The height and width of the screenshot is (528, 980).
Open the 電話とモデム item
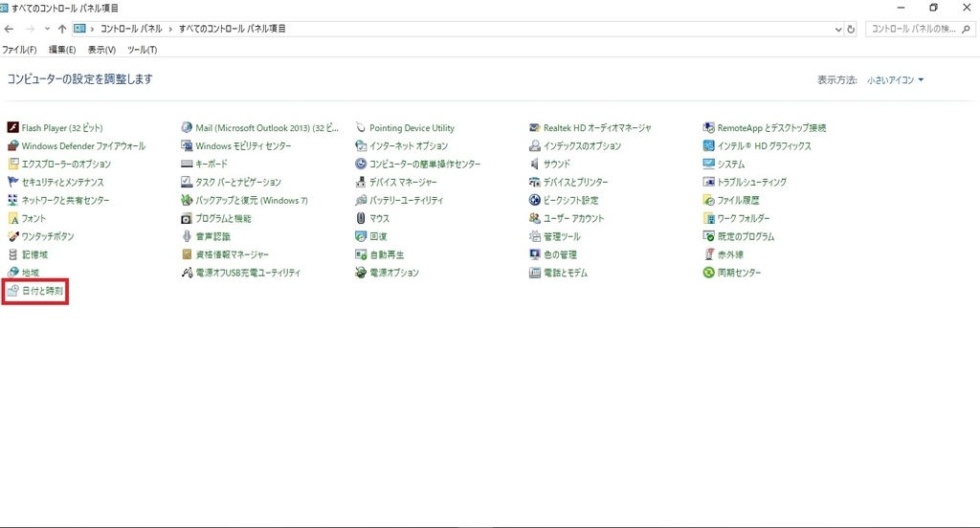click(x=558, y=273)
